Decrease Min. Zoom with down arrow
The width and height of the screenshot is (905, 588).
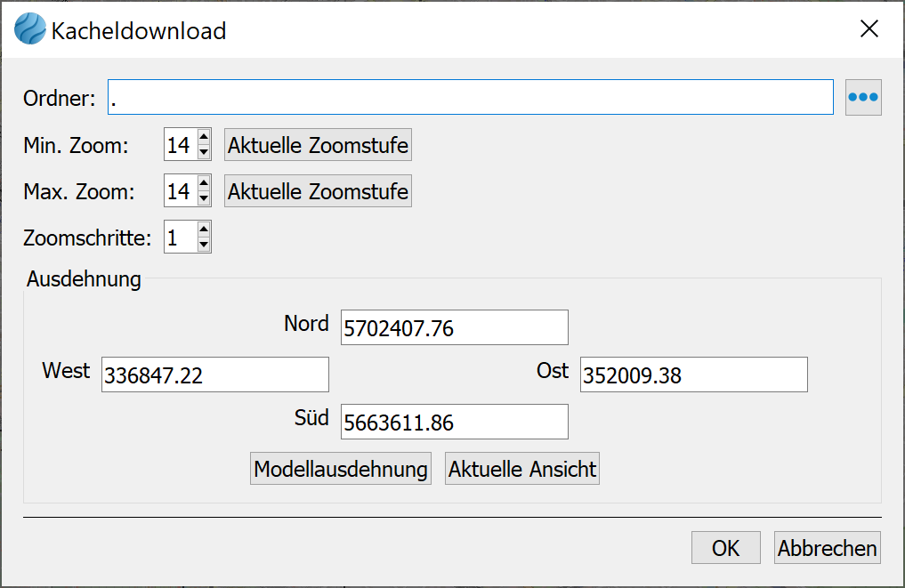[x=204, y=151]
